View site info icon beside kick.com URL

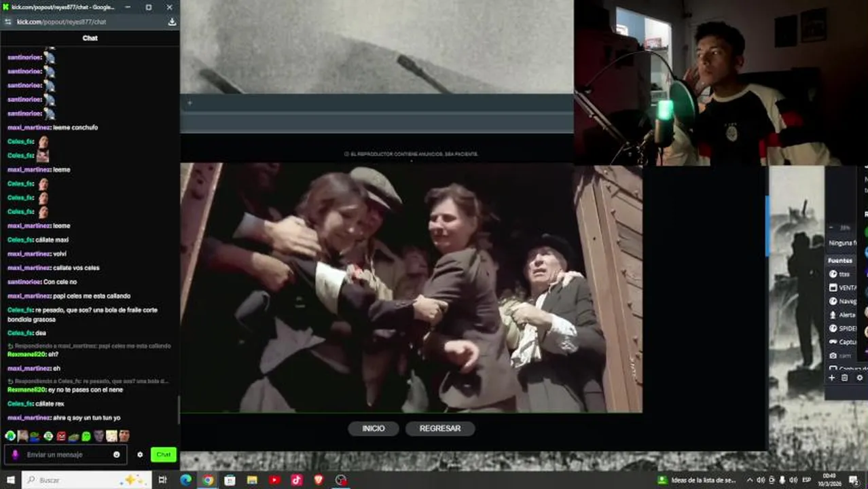click(8, 22)
